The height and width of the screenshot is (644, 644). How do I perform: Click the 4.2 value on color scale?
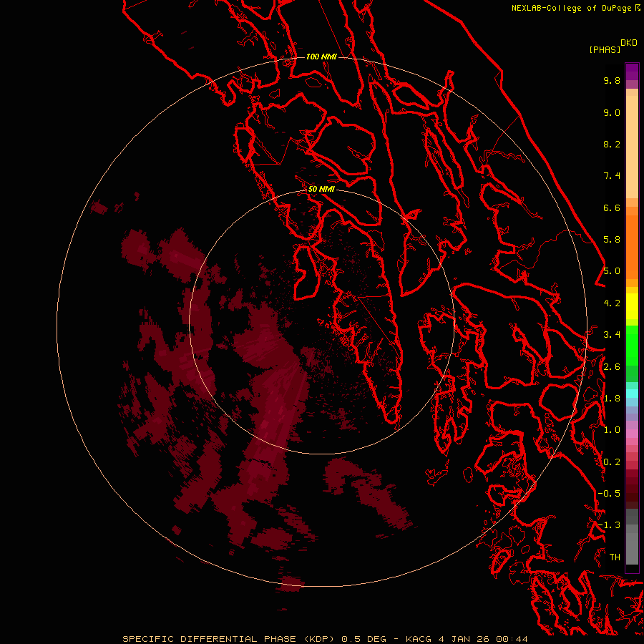coord(612,303)
